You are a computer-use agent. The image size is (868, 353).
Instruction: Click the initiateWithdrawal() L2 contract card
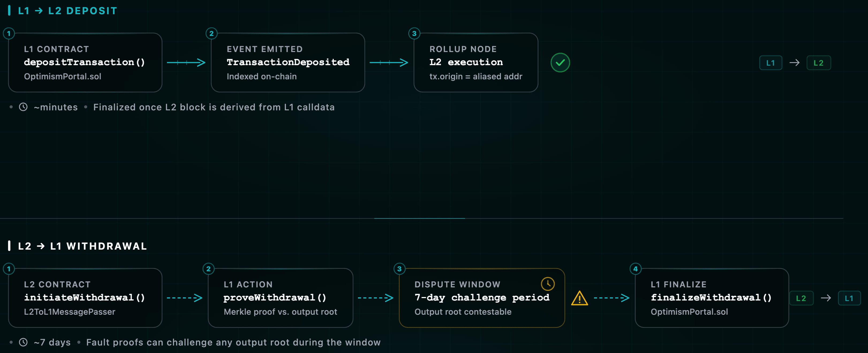(85, 298)
